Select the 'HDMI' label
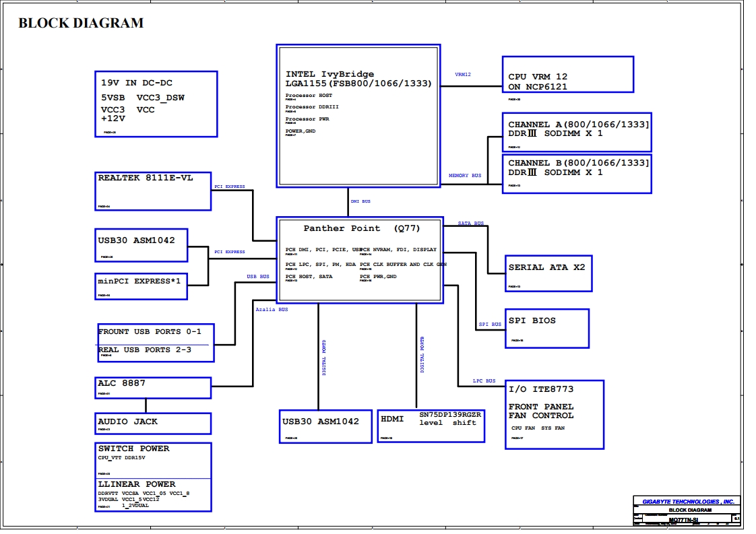756x534 pixels. tap(392, 420)
